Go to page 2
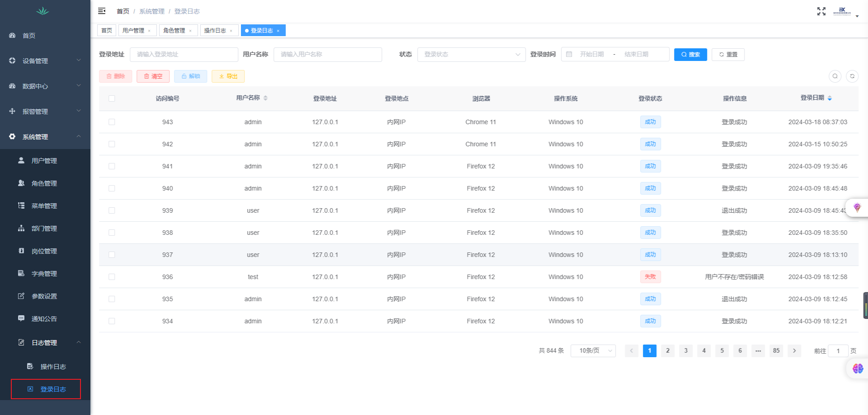868x415 pixels. [x=668, y=350]
